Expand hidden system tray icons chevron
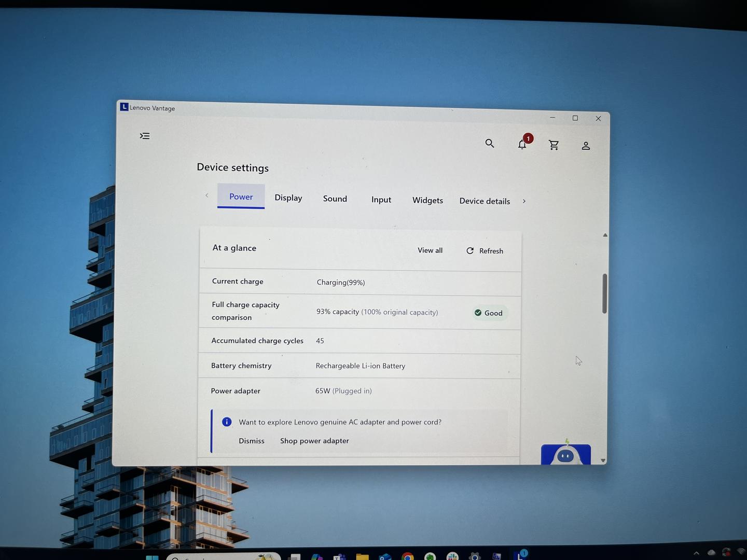Image resolution: width=747 pixels, height=560 pixels. pos(696,553)
